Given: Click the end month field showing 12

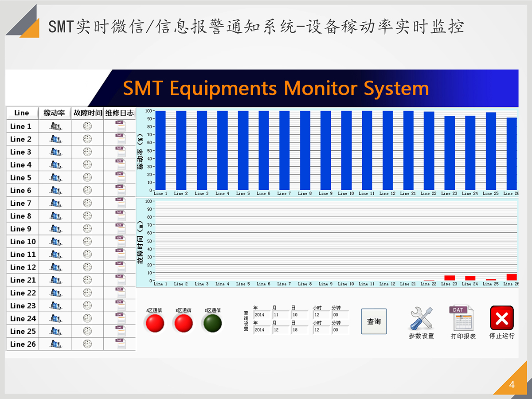Looking at the screenshot, I should click(281, 330).
